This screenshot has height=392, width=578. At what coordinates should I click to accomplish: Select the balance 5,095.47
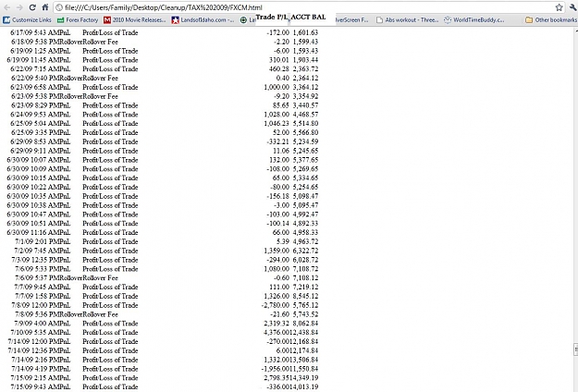[305, 205]
